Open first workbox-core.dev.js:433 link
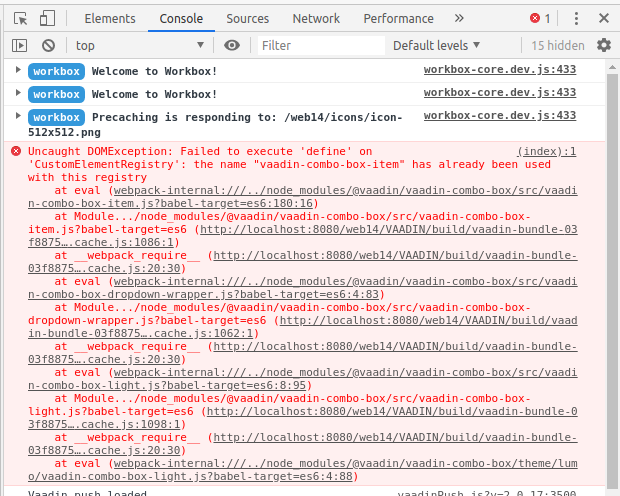 click(499, 70)
